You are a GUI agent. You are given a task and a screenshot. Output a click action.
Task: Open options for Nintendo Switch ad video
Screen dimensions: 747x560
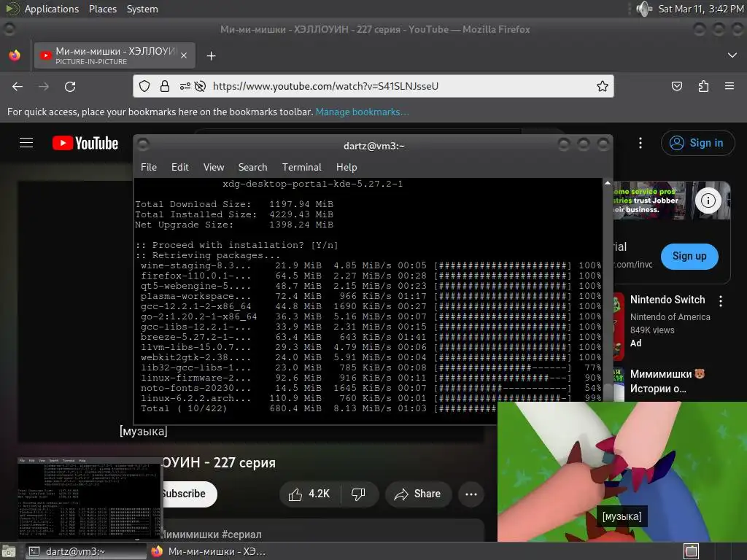point(721,301)
